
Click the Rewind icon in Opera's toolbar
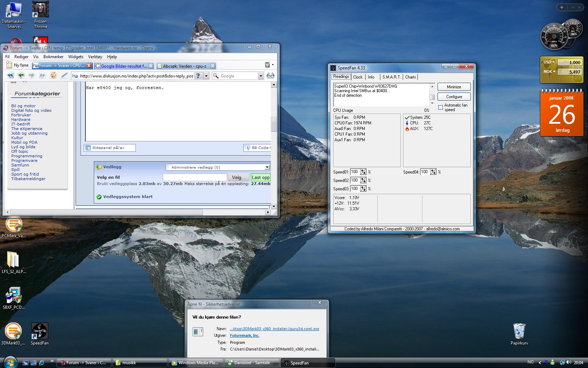(x=10, y=75)
